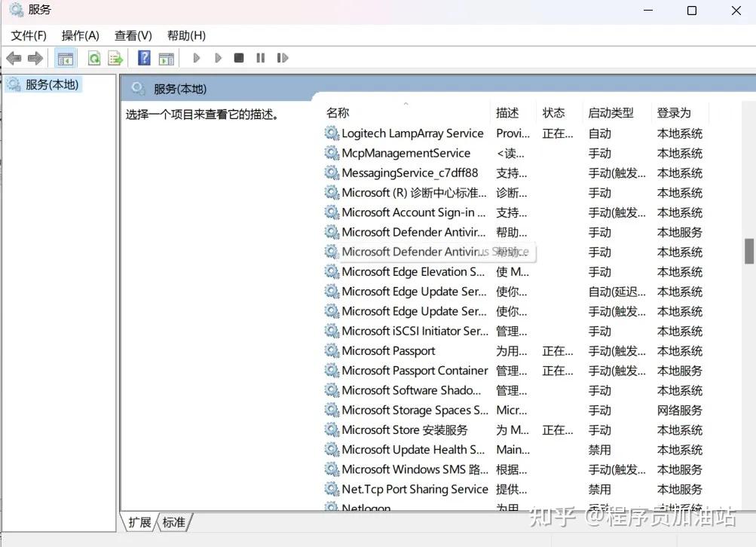This screenshot has height=547, width=756.
Task: Sort by the 名称 column header
Action: (x=406, y=113)
